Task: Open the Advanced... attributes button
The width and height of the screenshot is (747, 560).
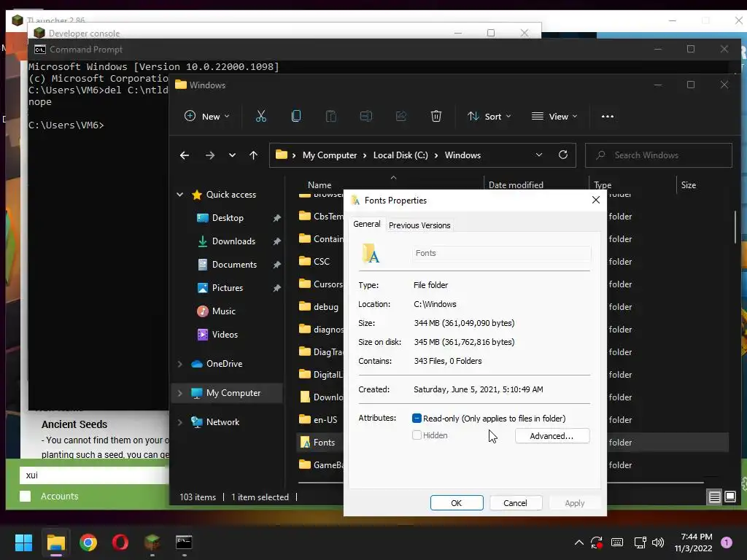Action: 552,436
